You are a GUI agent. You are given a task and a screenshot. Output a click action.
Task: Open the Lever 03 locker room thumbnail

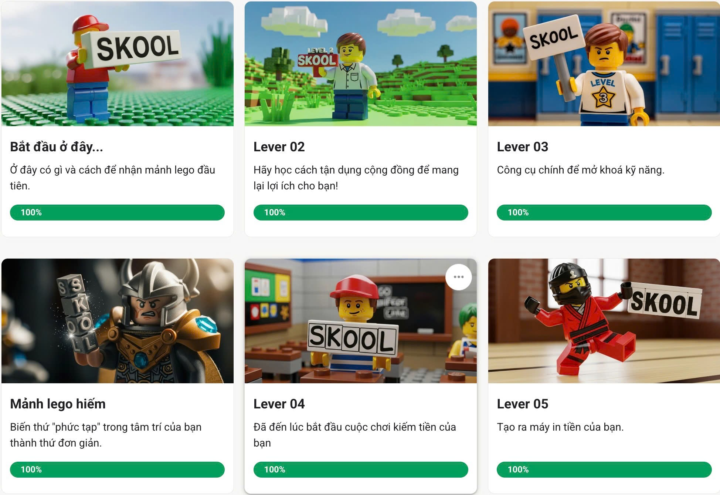(x=604, y=63)
